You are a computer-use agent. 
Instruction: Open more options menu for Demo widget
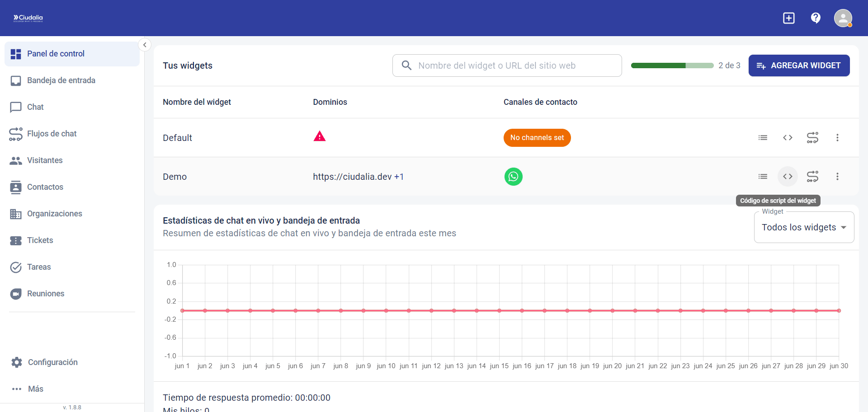coord(837,177)
